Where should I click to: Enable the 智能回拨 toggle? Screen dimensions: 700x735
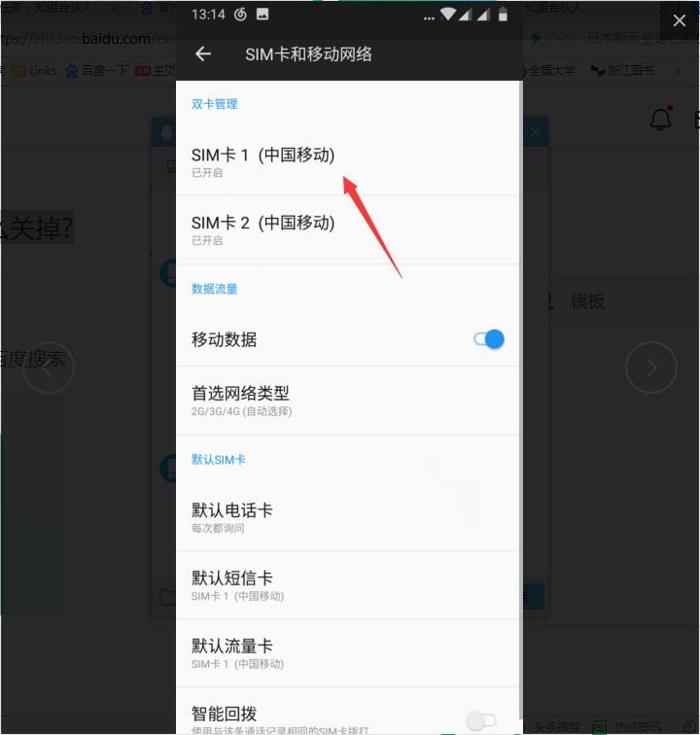[480, 720]
